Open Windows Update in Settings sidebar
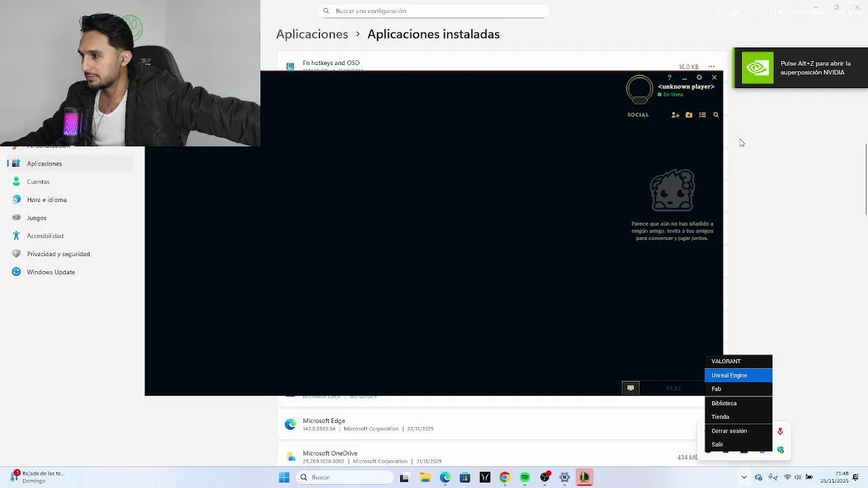Image resolution: width=868 pixels, height=488 pixels. tap(72, 272)
